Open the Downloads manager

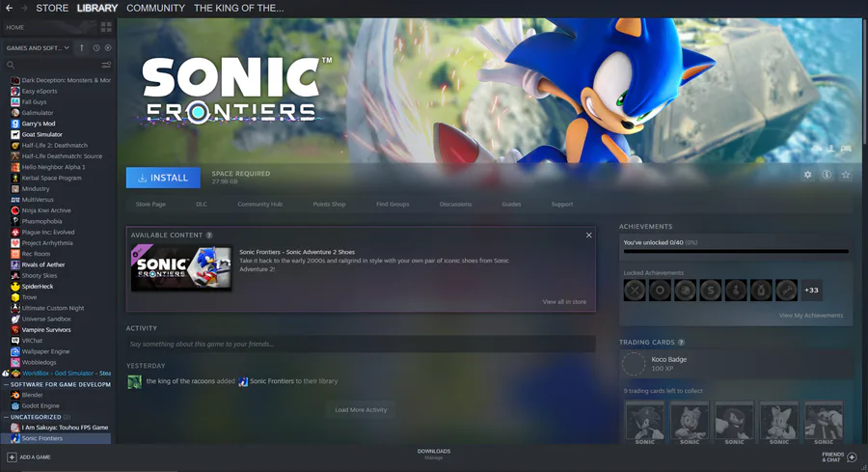(434, 455)
